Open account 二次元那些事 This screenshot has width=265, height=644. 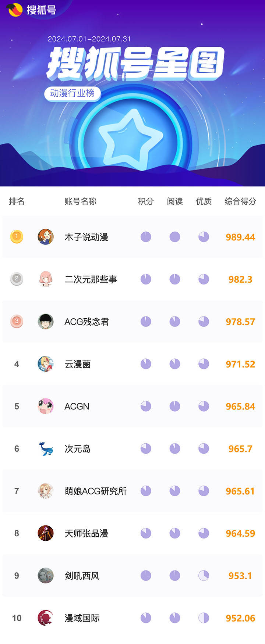pyautogui.click(x=91, y=279)
